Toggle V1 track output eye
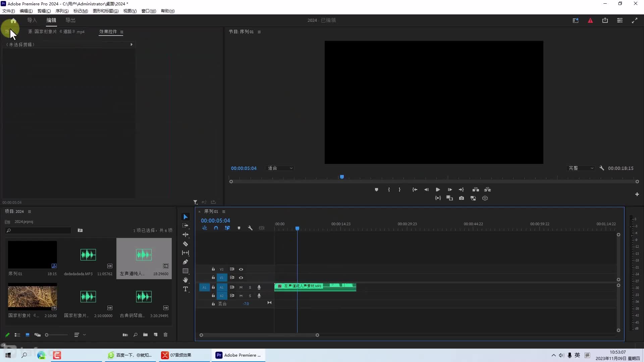This screenshot has width=644, height=362. (241, 278)
